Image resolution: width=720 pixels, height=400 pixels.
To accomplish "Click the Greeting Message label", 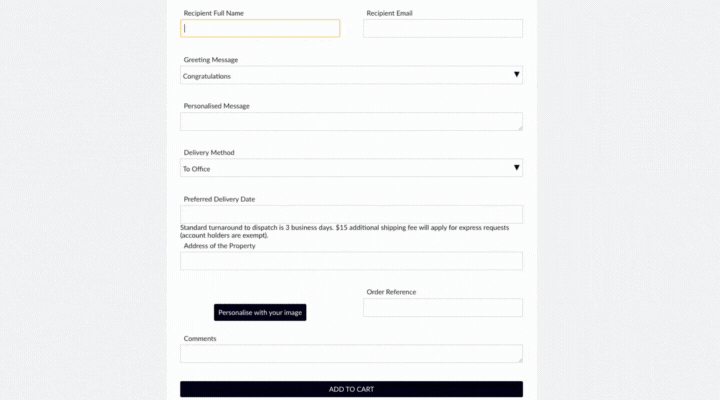I will [211, 60].
